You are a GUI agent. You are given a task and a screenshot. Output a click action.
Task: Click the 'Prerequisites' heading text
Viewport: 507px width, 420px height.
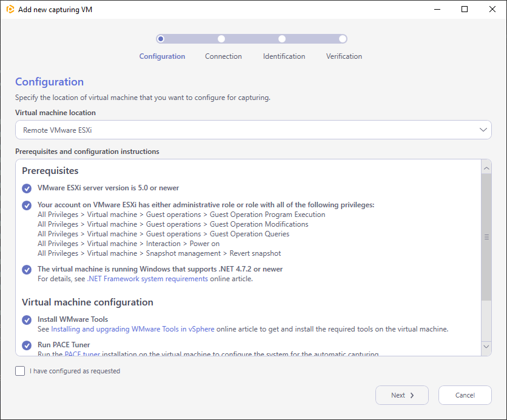50,170
